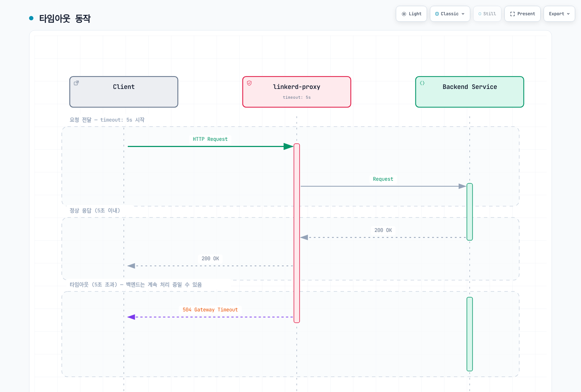Viewport: 581px width, 392px height.
Task: Start Present mode
Action: click(x=522, y=14)
